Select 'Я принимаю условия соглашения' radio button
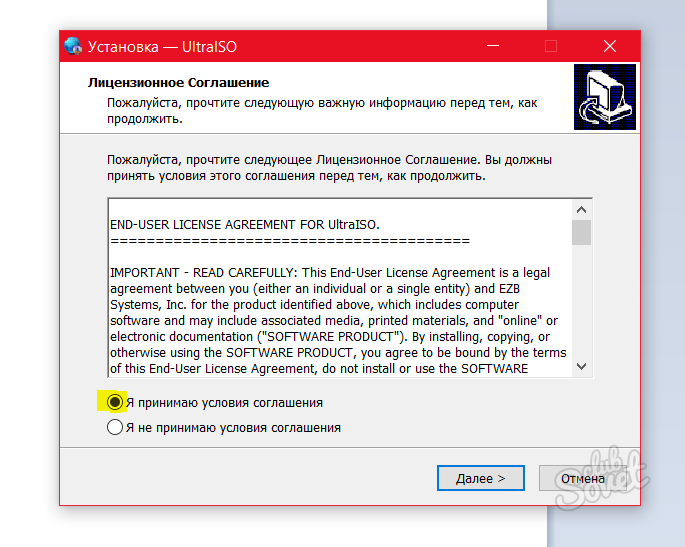This screenshot has width=685, height=547. [115, 402]
